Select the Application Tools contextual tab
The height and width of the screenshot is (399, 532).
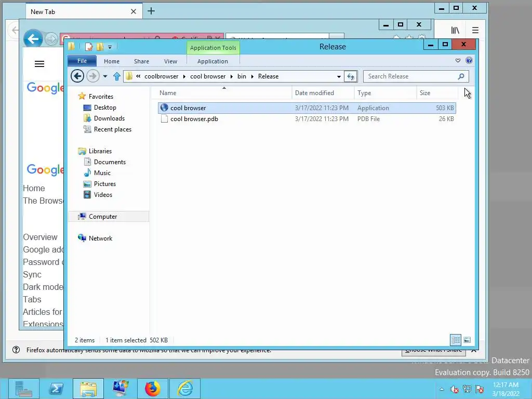(x=213, y=48)
